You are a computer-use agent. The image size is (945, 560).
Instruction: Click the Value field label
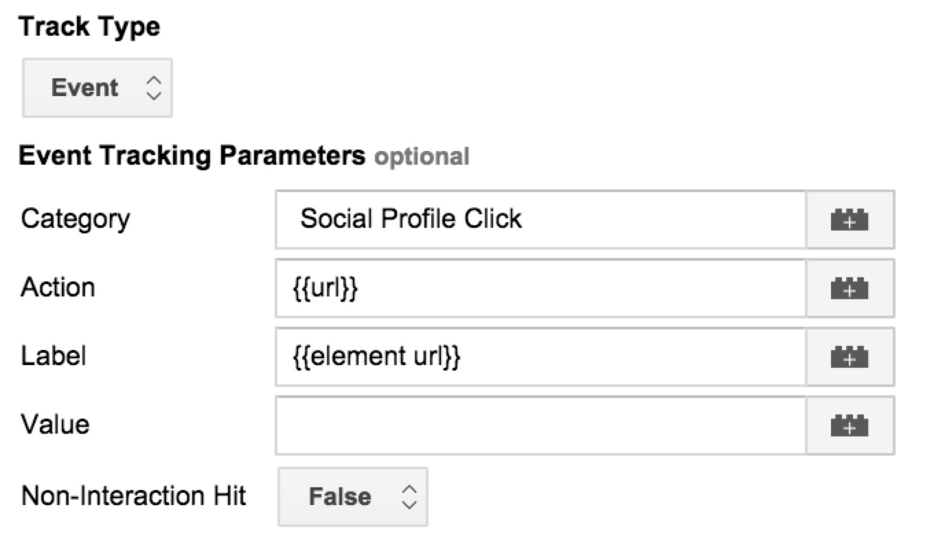tap(56, 425)
